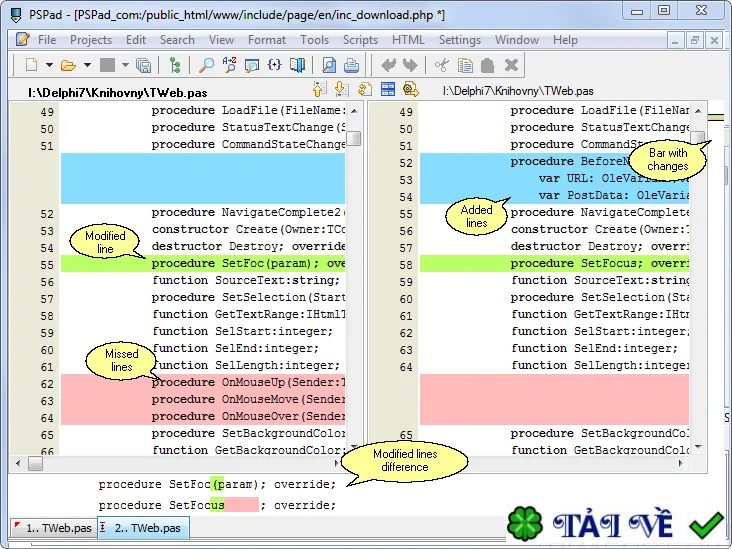Toggle the split panes layout icon
Viewport: 732px width, 549px height.
click(387, 89)
